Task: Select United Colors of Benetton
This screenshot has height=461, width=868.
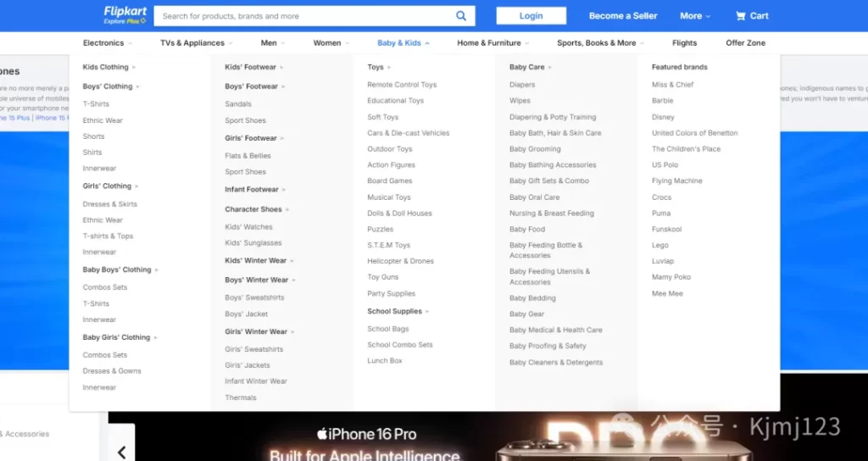Action: 694,133
